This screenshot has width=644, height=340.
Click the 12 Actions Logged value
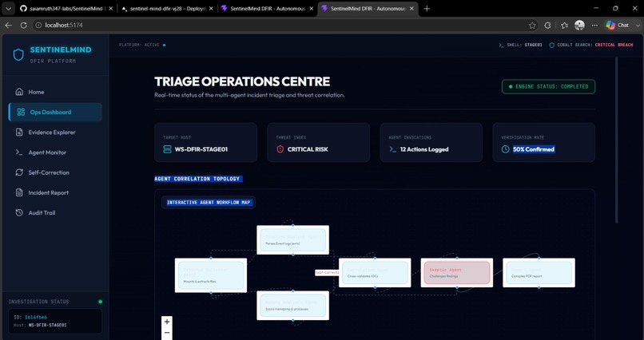424,149
